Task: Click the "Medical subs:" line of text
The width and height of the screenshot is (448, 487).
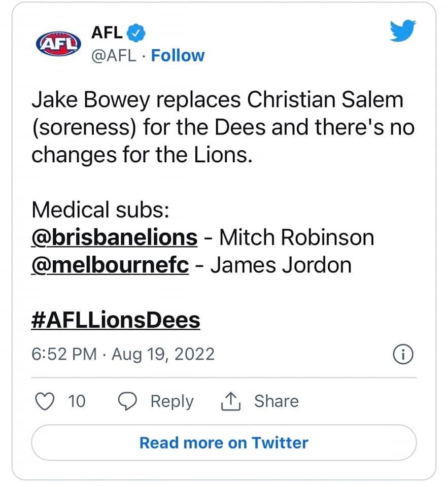Action: pos(100,209)
